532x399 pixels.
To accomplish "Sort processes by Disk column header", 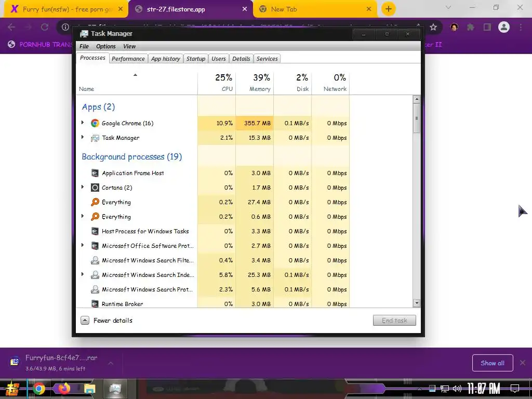I will pyautogui.click(x=292, y=83).
